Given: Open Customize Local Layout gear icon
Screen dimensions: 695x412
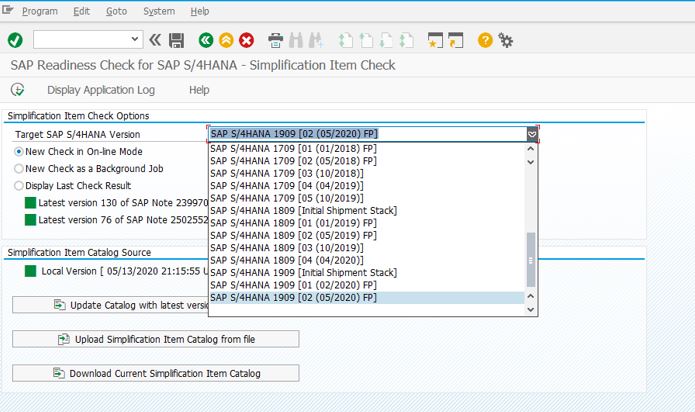Looking at the screenshot, I should [505, 40].
